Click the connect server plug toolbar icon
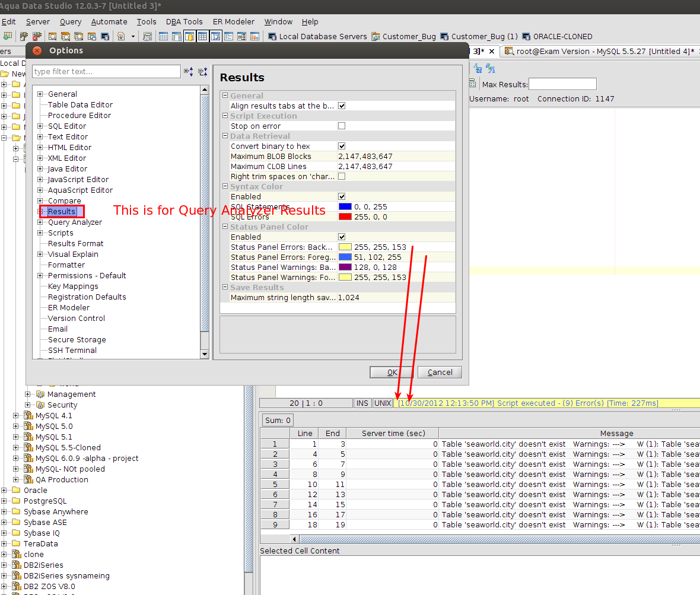Image resolution: width=700 pixels, height=595 pixels. click(24, 36)
